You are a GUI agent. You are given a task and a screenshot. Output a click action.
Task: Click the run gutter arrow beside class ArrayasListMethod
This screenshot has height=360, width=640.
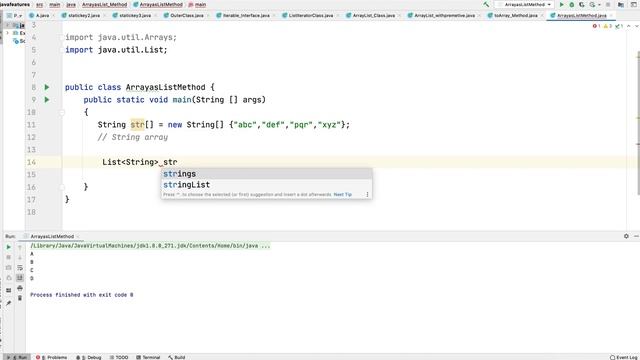47,87
